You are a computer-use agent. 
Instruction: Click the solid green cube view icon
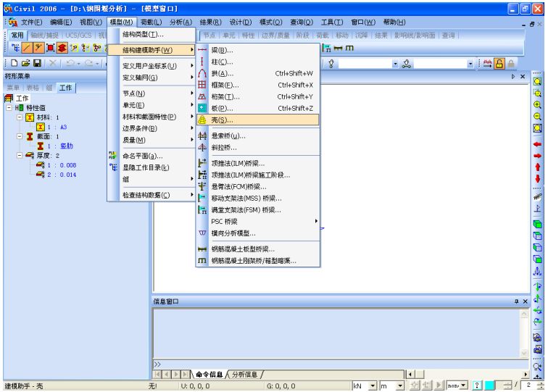tap(537, 224)
